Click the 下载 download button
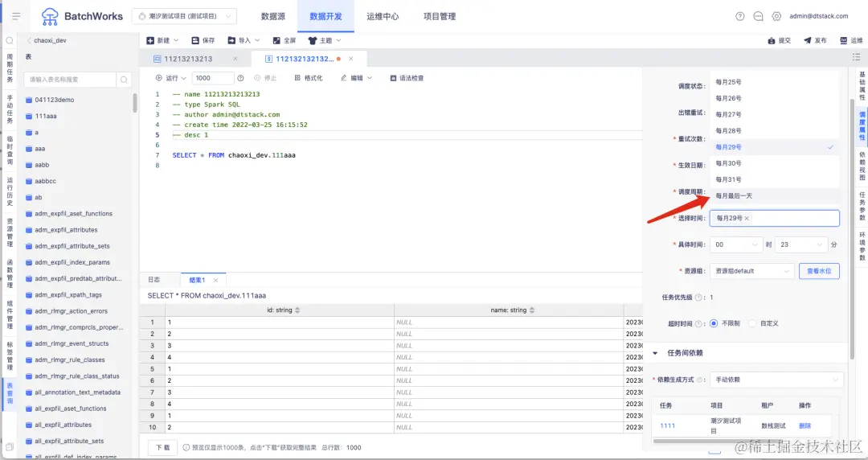The width and height of the screenshot is (868, 460). [162, 447]
